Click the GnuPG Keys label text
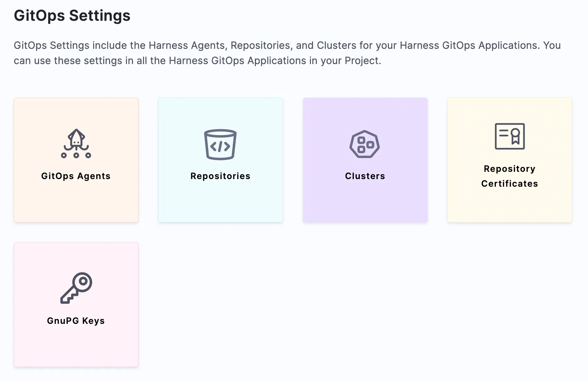The width and height of the screenshot is (588, 381). (x=76, y=320)
